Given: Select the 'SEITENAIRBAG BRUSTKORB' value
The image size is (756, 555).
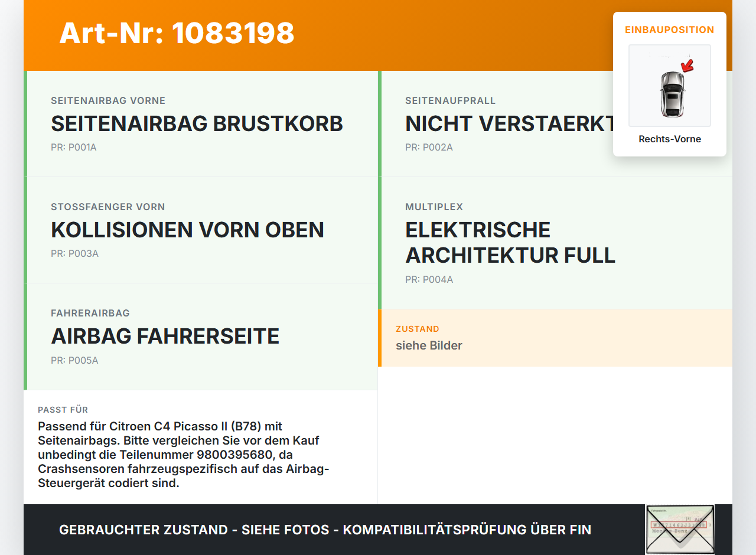Looking at the screenshot, I should click(197, 124).
